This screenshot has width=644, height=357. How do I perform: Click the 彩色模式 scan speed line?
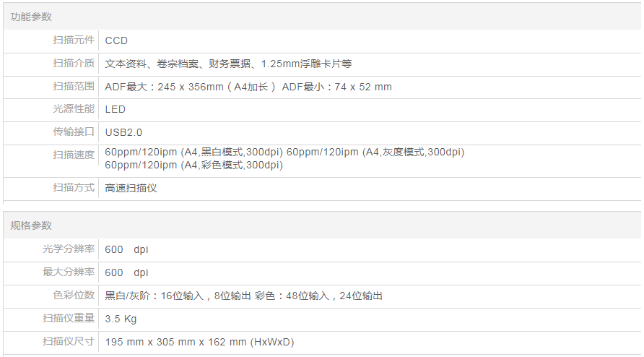click(x=193, y=165)
